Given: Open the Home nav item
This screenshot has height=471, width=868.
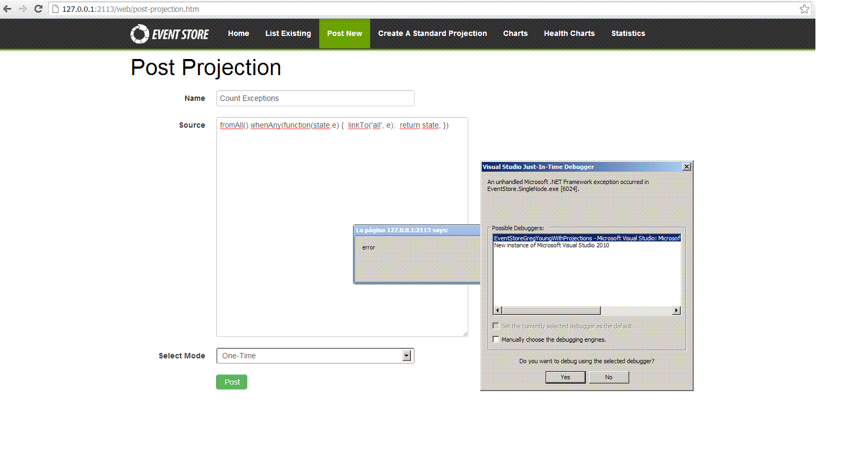Looking at the screenshot, I should pos(238,33).
